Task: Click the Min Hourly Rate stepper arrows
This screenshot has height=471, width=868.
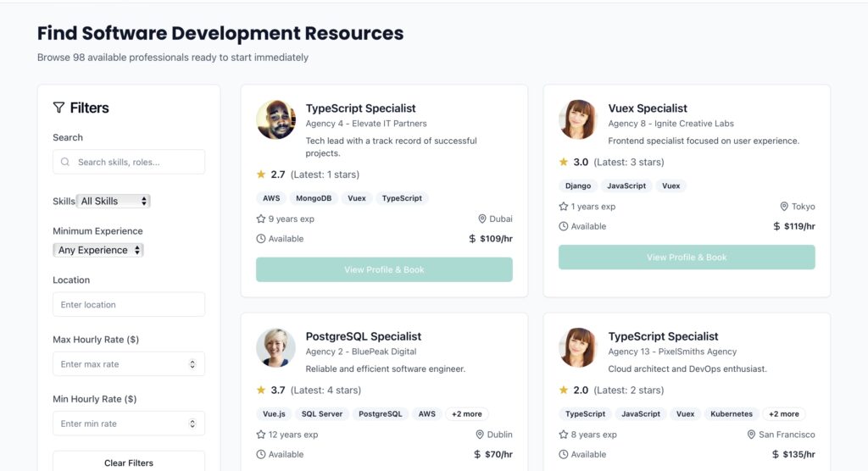Action: (x=192, y=424)
